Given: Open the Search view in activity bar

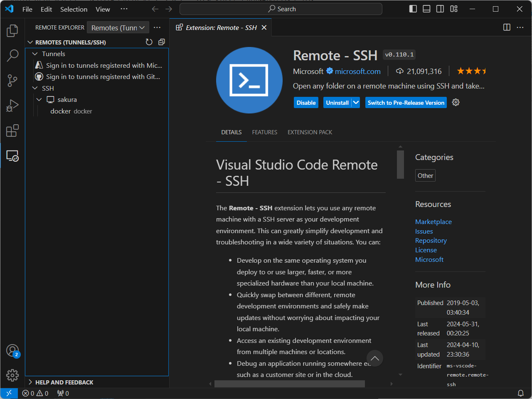Looking at the screenshot, I should (12, 55).
